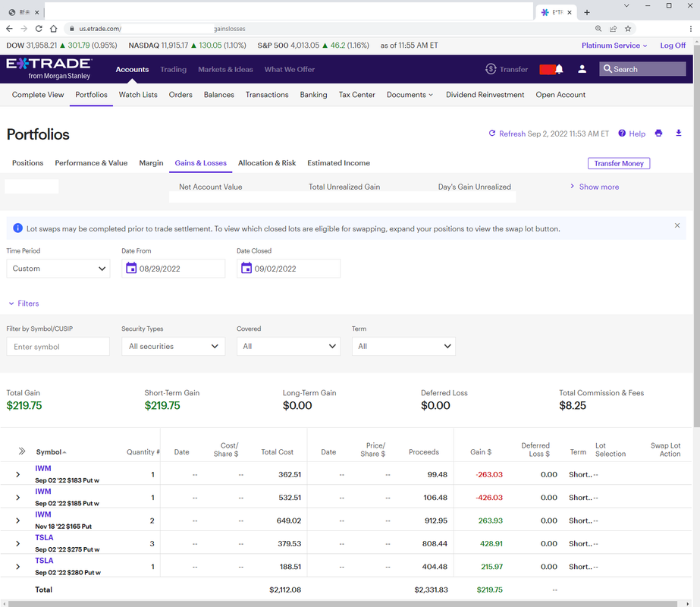This screenshot has width=700, height=607.
Task: Go to the Watch Lists page
Action: click(x=138, y=95)
